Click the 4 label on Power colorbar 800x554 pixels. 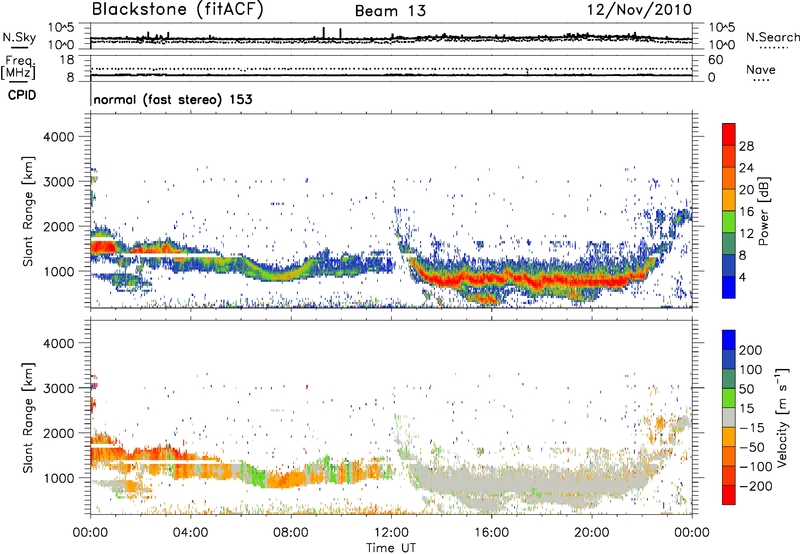pos(742,278)
